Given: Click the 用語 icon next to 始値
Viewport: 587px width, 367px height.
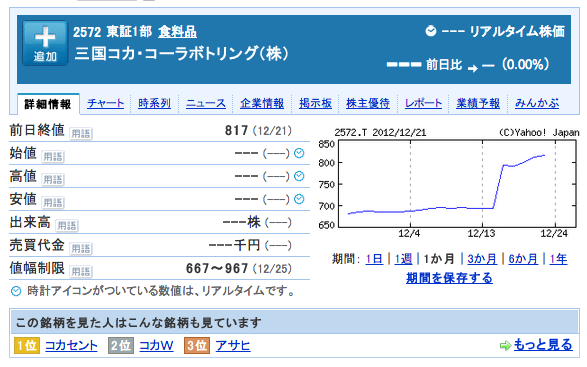Looking at the screenshot, I should (53, 157).
